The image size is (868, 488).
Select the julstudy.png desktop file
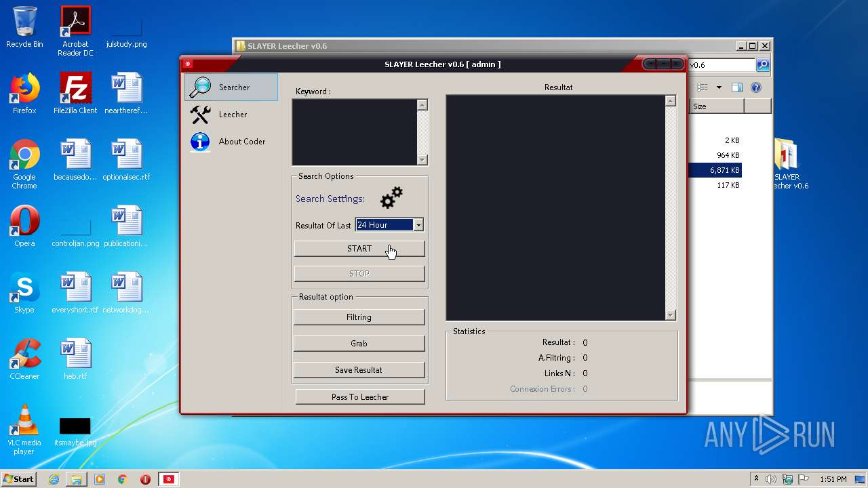tap(126, 31)
